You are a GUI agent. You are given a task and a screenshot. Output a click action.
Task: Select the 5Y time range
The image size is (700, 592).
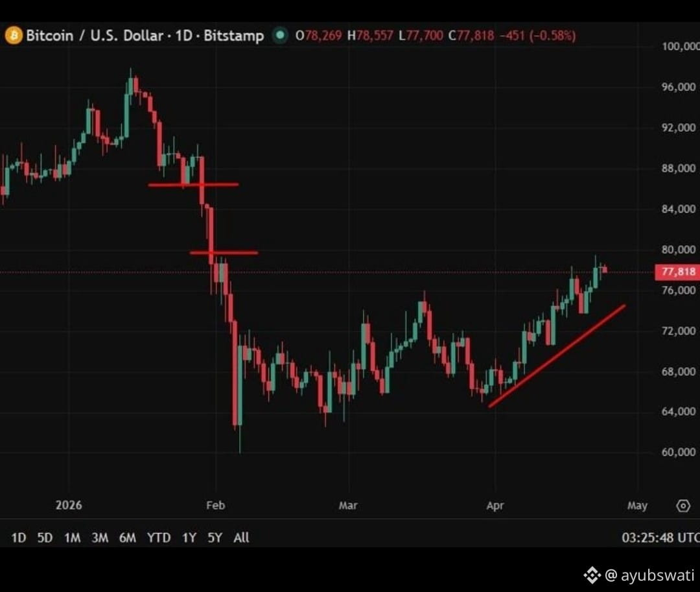(215, 538)
